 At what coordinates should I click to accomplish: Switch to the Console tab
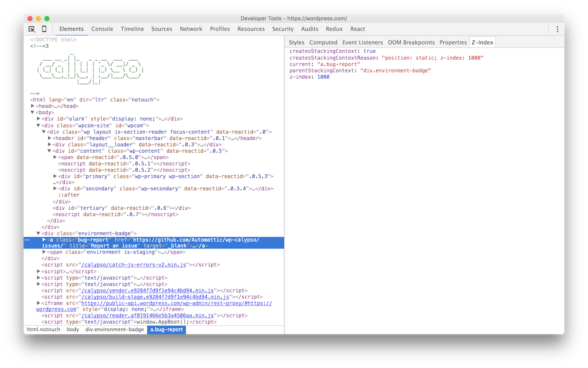point(102,29)
